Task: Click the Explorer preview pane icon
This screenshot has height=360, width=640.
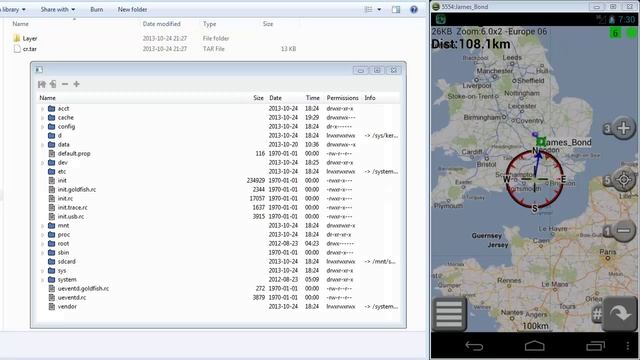Action: (396, 9)
